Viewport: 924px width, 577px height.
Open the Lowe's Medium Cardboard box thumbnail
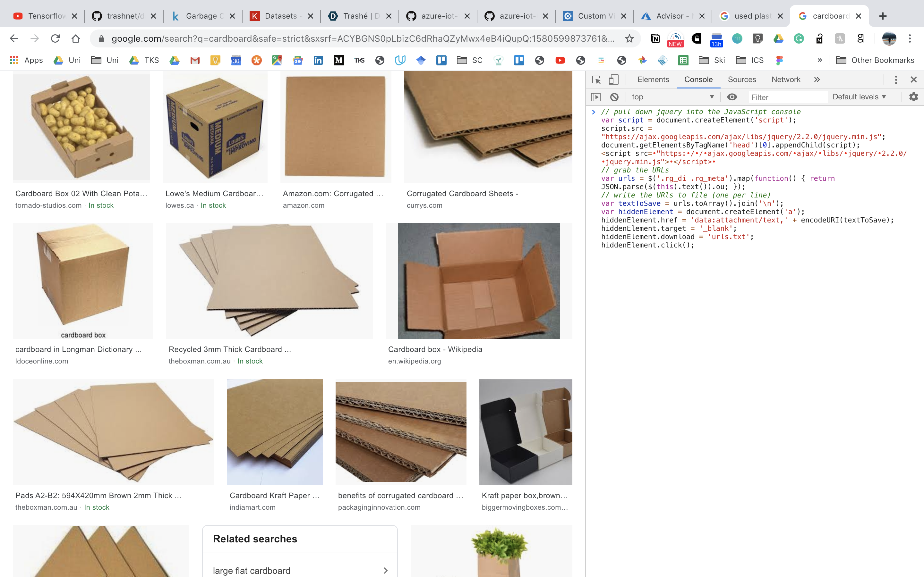215,127
